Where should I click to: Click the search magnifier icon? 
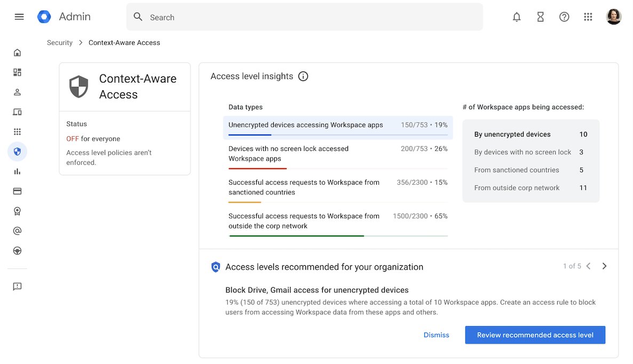[138, 17]
